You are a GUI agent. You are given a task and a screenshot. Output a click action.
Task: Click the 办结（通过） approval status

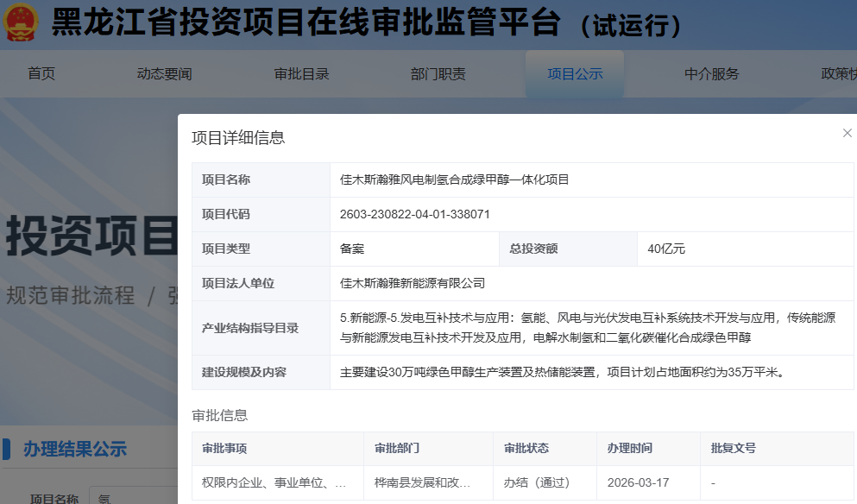tap(535, 482)
